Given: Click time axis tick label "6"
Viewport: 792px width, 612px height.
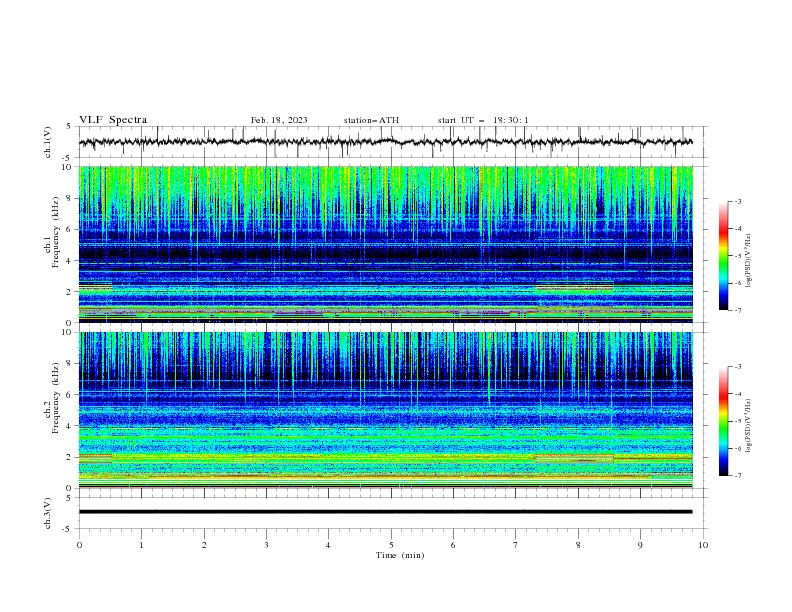Looking at the screenshot, I should click(453, 545).
